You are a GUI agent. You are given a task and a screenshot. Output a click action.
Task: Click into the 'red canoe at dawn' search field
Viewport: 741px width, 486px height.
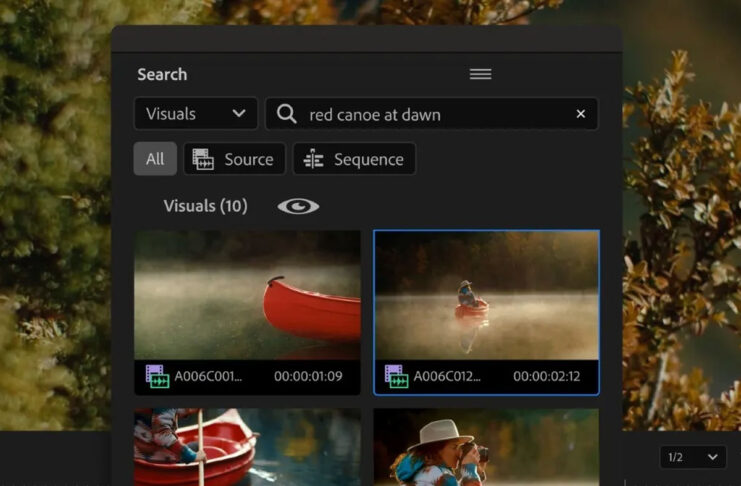(x=431, y=114)
